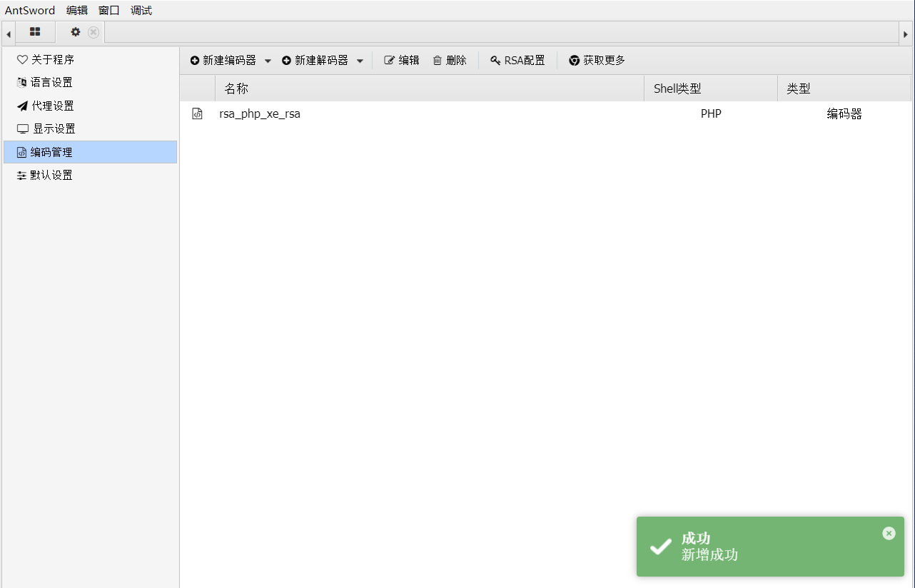Open 默认设置 default settings
The height and width of the screenshot is (588, 915).
coord(90,175)
